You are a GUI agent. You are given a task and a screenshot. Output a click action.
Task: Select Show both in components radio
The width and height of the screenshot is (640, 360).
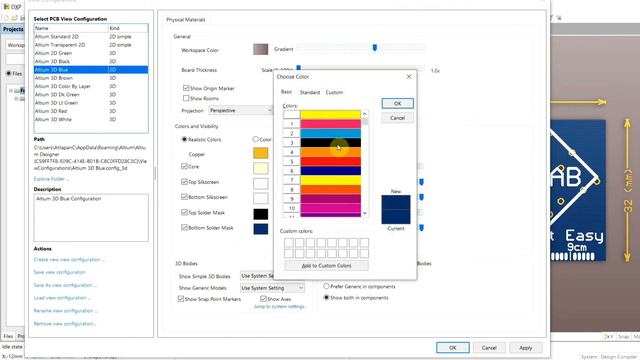(x=327, y=297)
